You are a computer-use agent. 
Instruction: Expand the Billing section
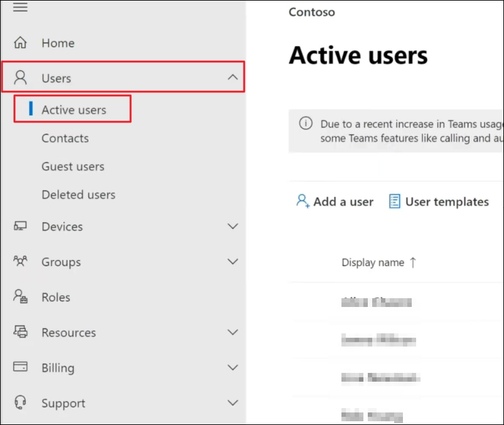(x=233, y=368)
